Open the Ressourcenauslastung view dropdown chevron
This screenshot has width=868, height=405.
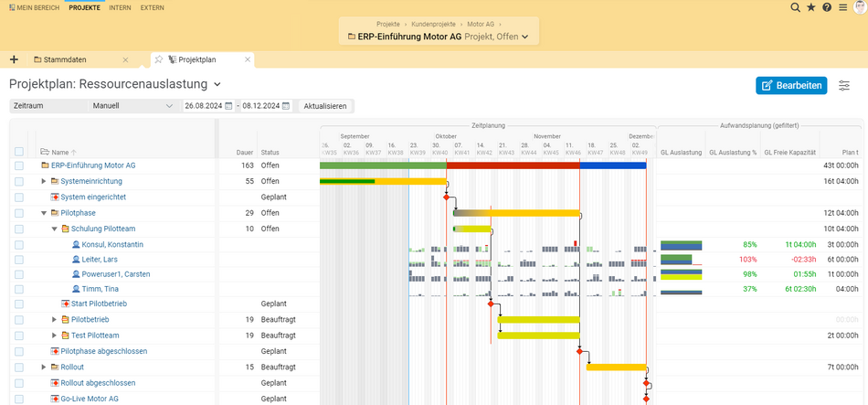pyautogui.click(x=217, y=85)
